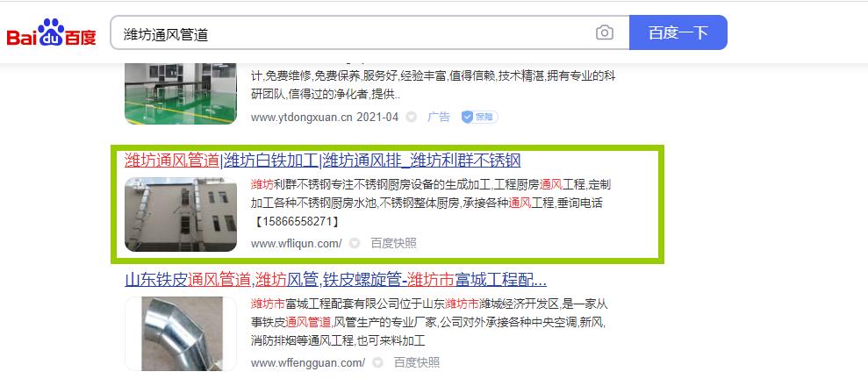Click building exterior duct thumbnail

coord(181,215)
